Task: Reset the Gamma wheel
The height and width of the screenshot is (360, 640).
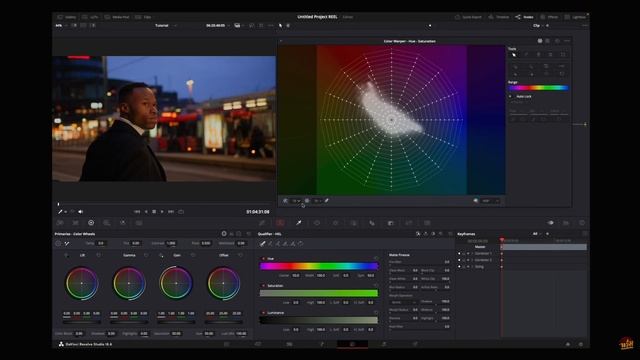Action: point(146,255)
